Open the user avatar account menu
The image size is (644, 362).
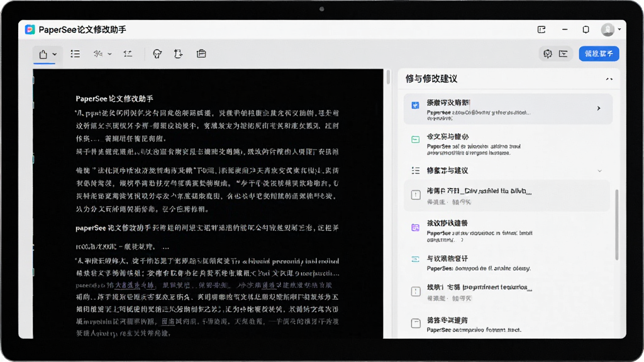click(x=610, y=30)
